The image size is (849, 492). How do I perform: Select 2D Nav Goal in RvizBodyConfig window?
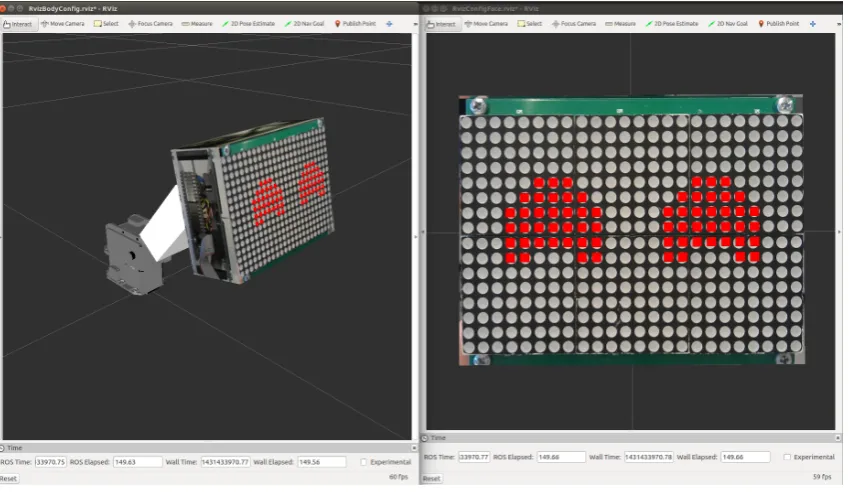[304, 24]
